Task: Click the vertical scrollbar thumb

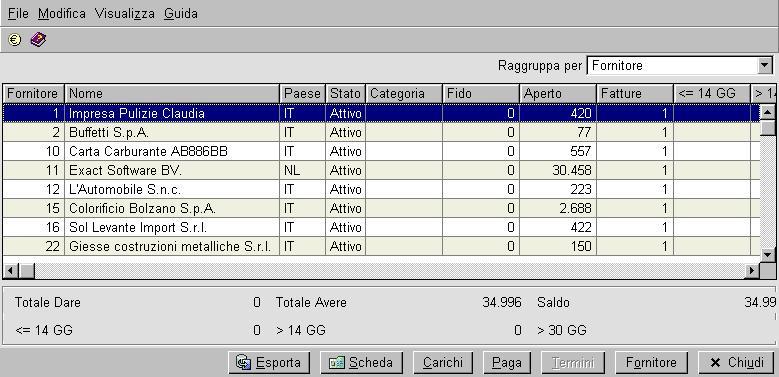Action: pyautogui.click(x=768, y=128)
